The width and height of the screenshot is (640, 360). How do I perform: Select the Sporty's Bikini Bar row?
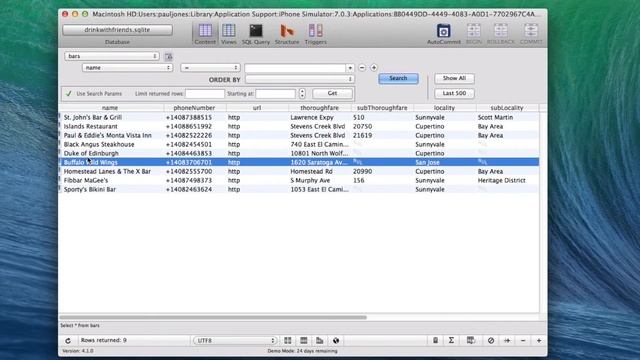pyautogui.click(x=299, y=189)
